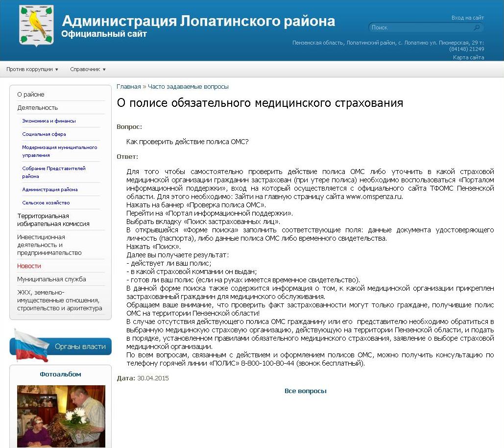This screenshot has width=504, height=448.
Task: Open Собрание Представителей района link
Action: tap(54, 172)
